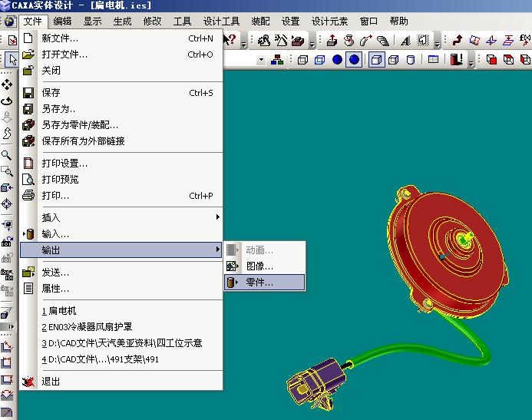532x420 pixels.
Task: Click the green cable in viewport
Action: point(407,349)
